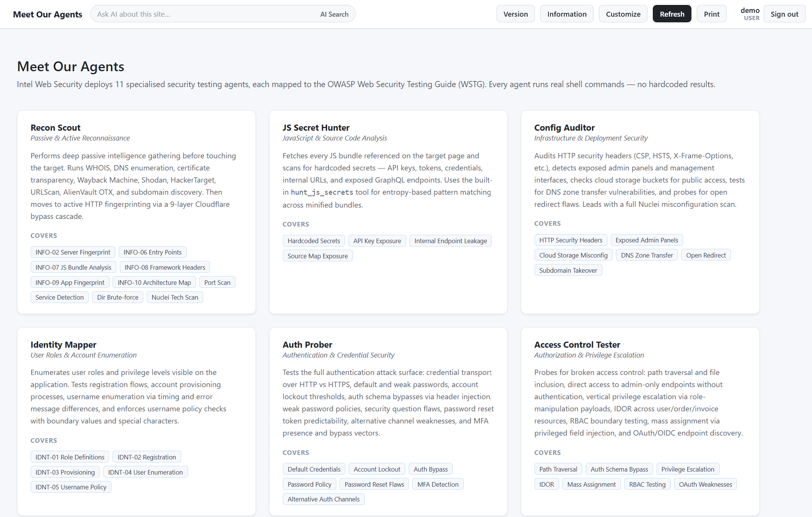Viewport: 812px width, 517px height.
Task: Click the Dir Brute-force tag
Action: (x=118, y=297)
